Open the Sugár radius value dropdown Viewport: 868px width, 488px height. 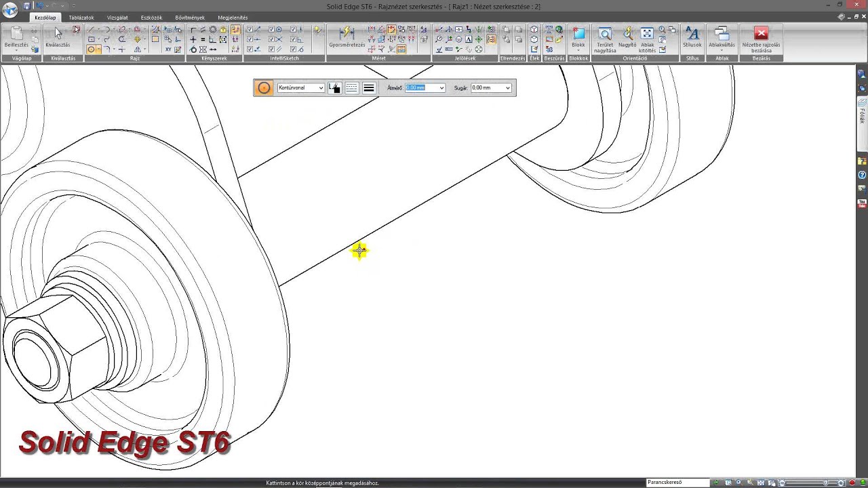tap(508, 88)
